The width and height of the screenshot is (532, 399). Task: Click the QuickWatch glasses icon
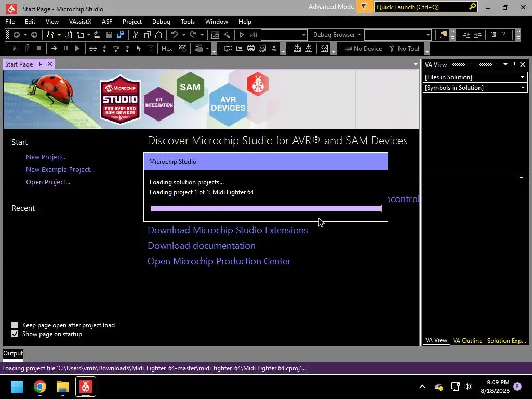coord(92,48)
